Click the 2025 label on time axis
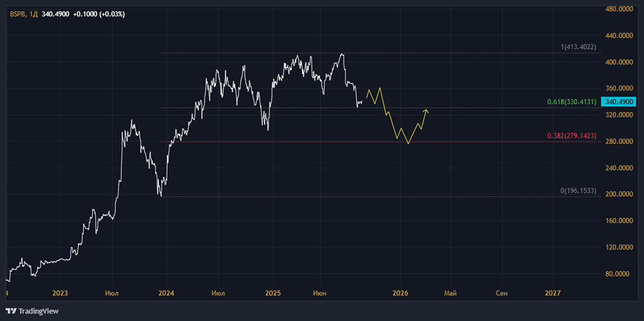Screen dimensions: 644x321 tap(272, 293)
